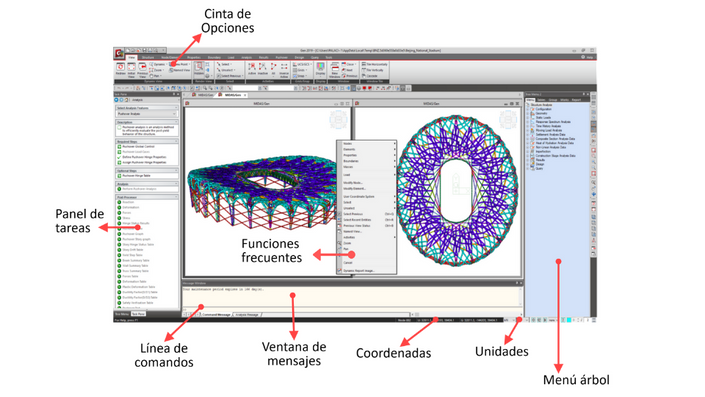Click the Previous View ribbon icon
Screen dimensions: 705x397
pyautogui.click(x=142, y=67)
